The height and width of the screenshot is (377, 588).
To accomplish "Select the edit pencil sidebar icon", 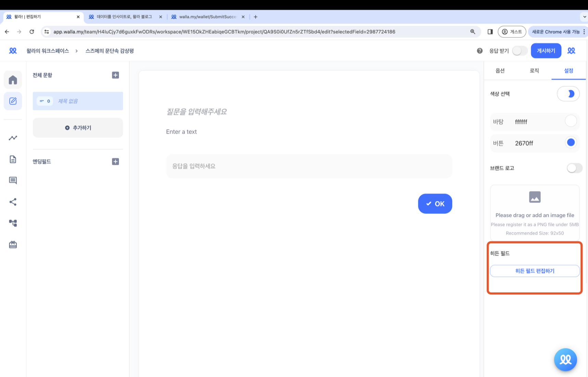I will tap(13, 101).
